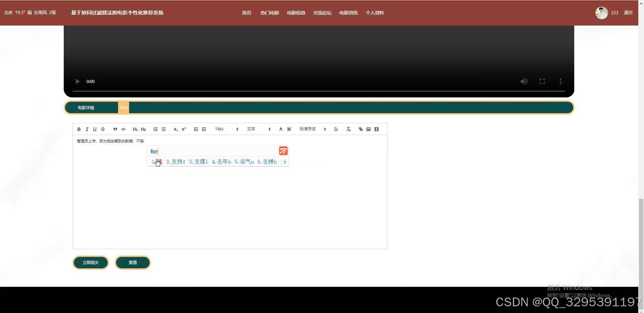Apply Heading 2 style
This screenshot has height=313, width=644.
(143, 129)
